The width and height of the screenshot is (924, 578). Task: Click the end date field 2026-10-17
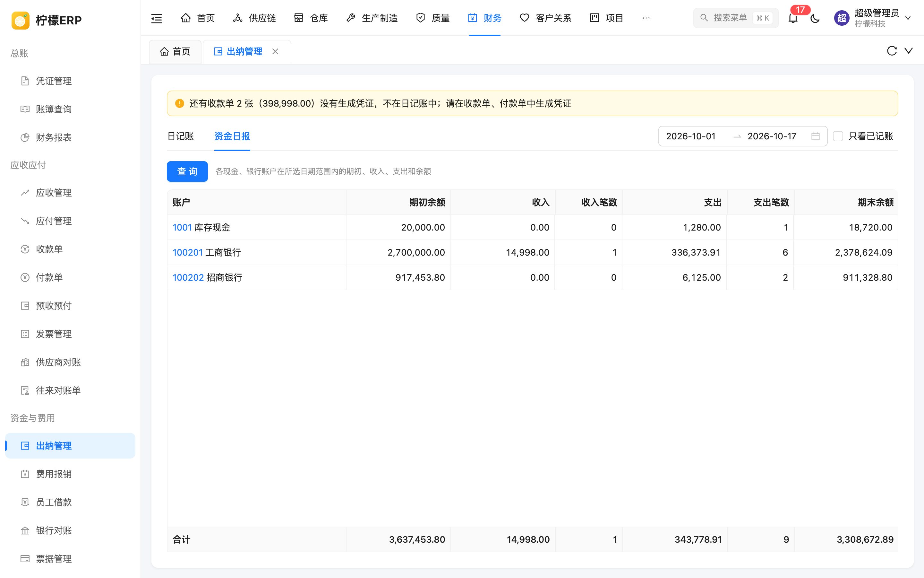pyautogui.click(x=772, y=136)
